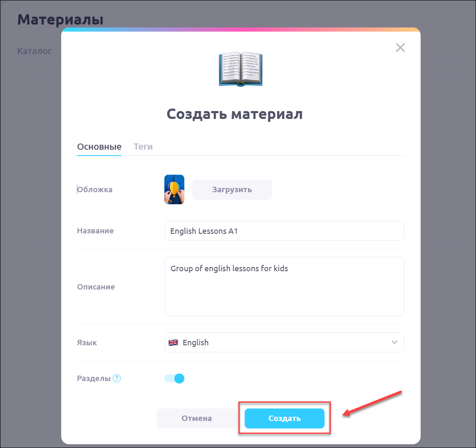Close the Создать материал dialog

point(400,48)
